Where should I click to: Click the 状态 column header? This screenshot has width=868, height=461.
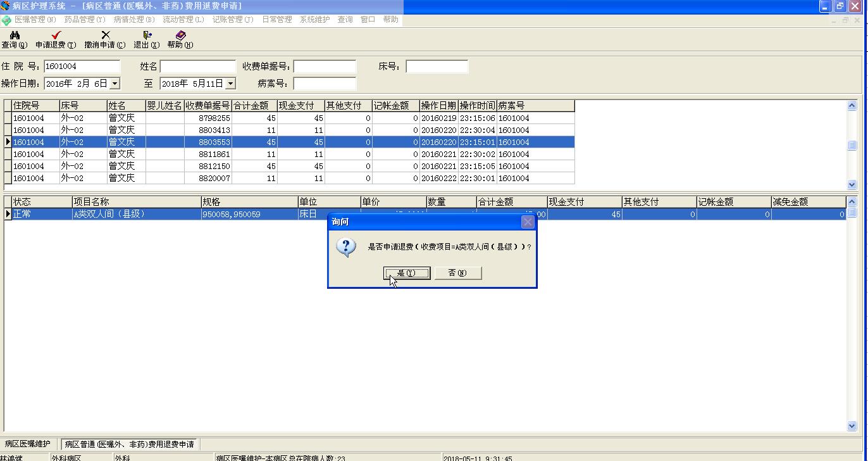42,202
